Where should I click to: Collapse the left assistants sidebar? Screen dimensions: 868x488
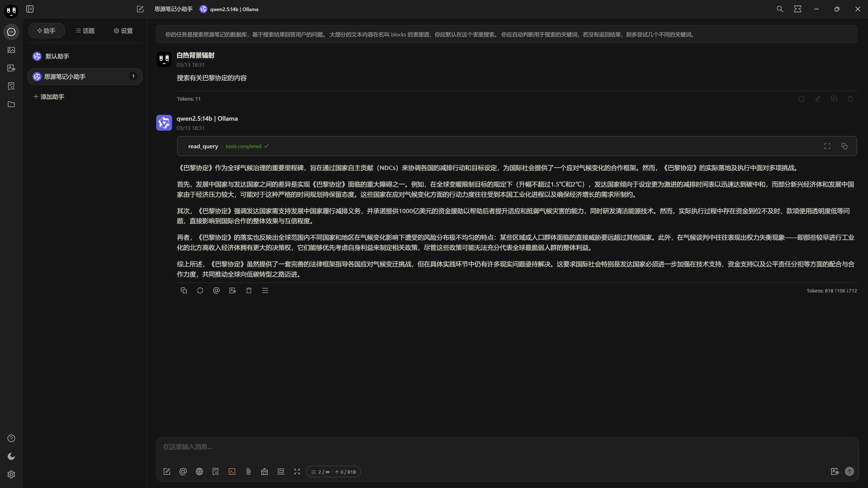[30, 9]
